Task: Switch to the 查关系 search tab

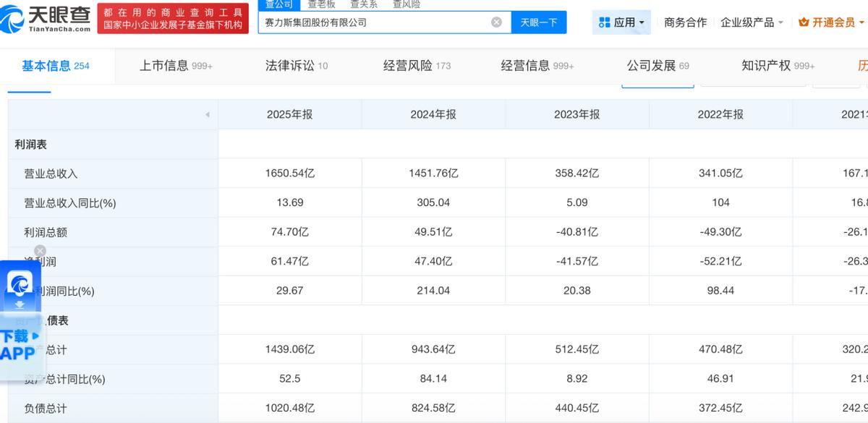Action: coord(364,4)
